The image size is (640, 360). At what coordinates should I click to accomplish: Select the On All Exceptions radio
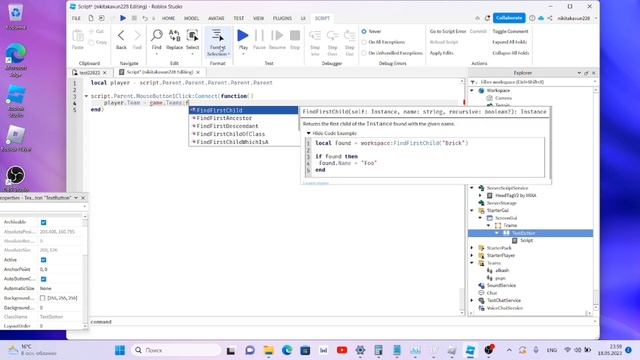click(x=364, y=42)
